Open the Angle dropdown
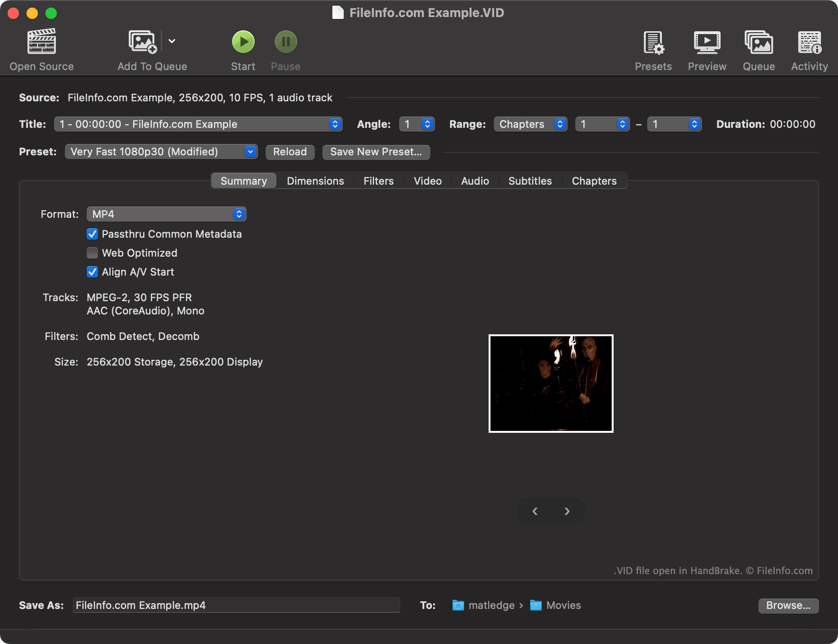Viewport: 838px width, 644px height. point(417,124)
